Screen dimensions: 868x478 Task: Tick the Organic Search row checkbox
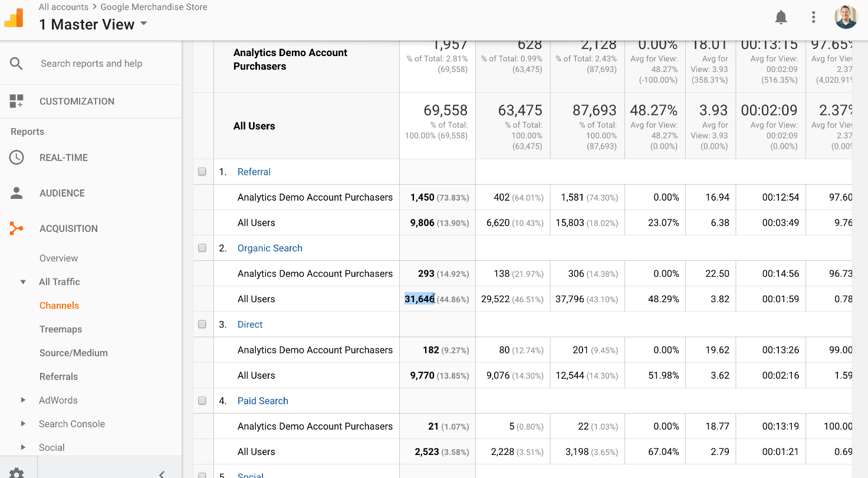[x=202, y=248]
